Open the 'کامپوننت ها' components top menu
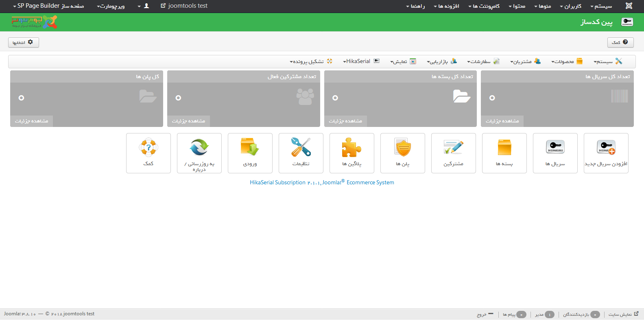Screen dimensions: 644x332 click(484, 6)
